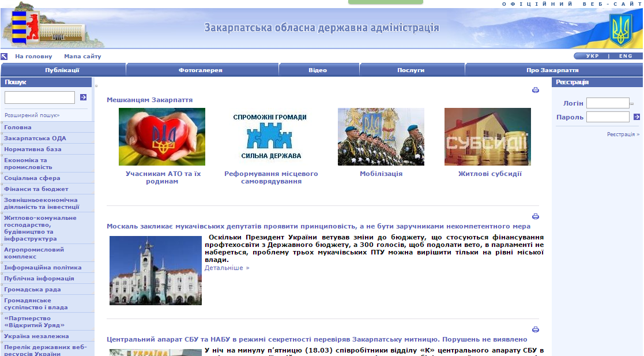Click printer icon next to СБУ та НАБУ article

[535, 329]
